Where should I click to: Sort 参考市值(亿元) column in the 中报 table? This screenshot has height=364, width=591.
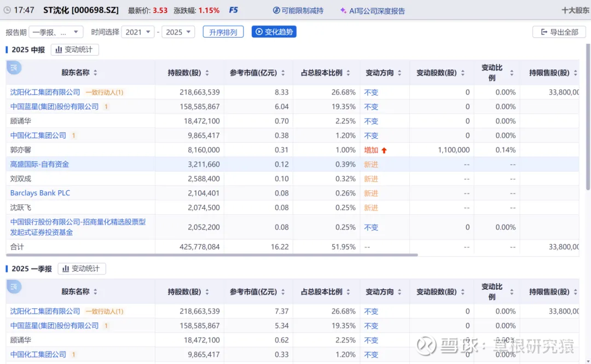[x=283, y=73]
